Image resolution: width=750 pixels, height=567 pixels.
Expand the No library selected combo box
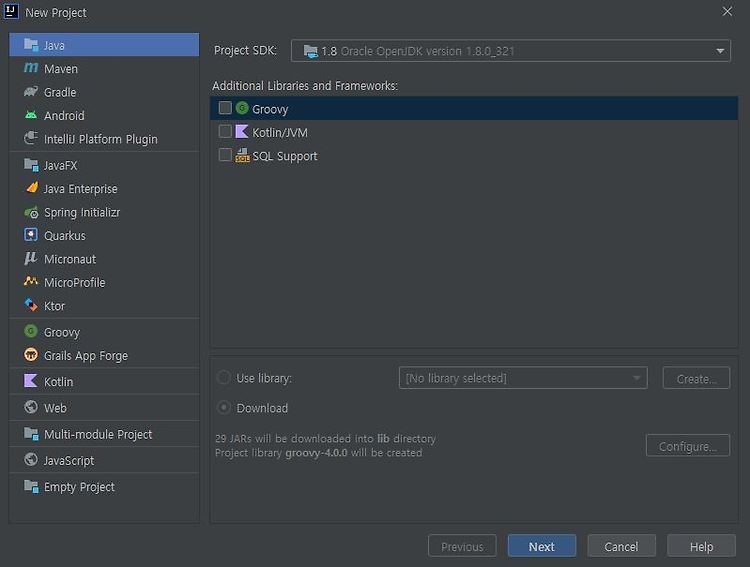pyautogui.click(x=523, y=378)
